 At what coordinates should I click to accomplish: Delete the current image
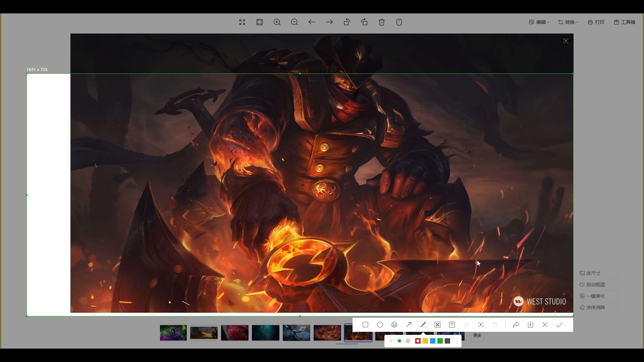(x=382, y=22)
